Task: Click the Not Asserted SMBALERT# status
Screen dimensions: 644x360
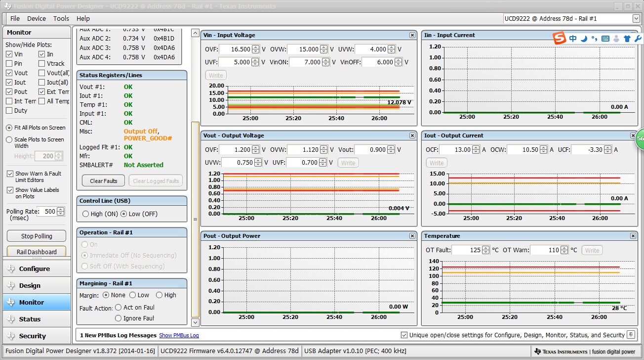Action: pos(144,165)
